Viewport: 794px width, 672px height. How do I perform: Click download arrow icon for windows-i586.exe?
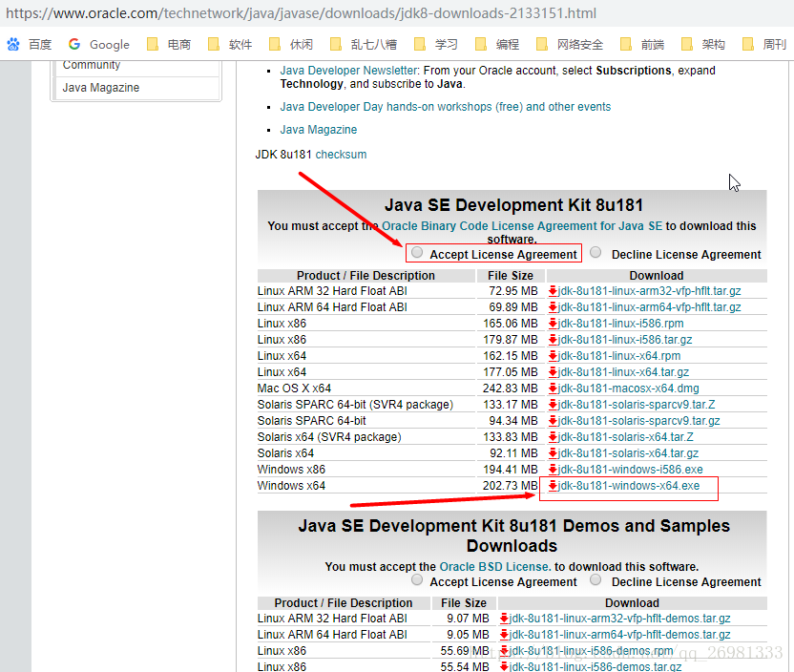pyautogui.click(x=553, y=470)
